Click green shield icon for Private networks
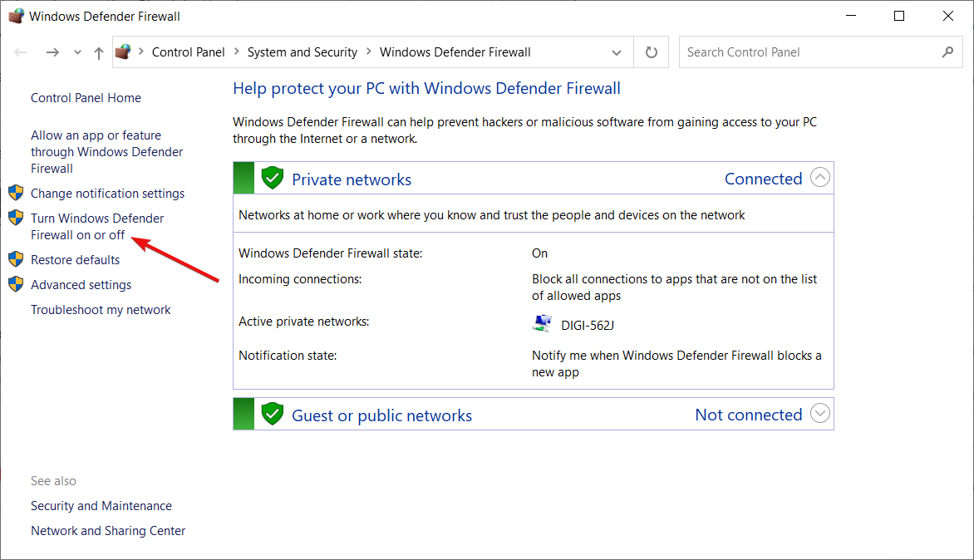The height and width of the screenshot is (560, 974). [272, 178]
